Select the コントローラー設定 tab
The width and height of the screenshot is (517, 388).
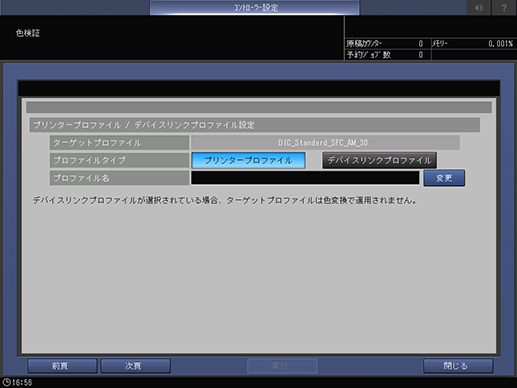coord(255,7)
